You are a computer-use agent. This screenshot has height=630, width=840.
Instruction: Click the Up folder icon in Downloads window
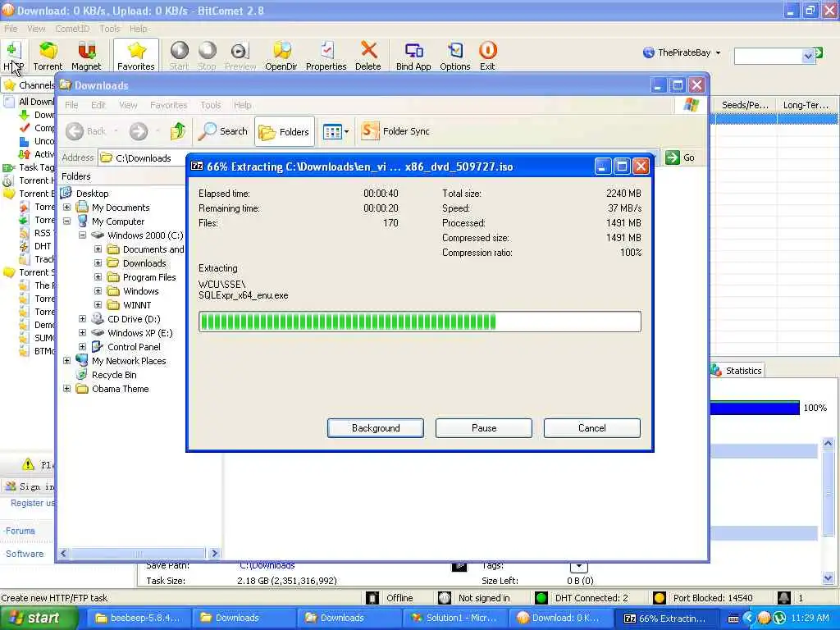pos(178,131)
